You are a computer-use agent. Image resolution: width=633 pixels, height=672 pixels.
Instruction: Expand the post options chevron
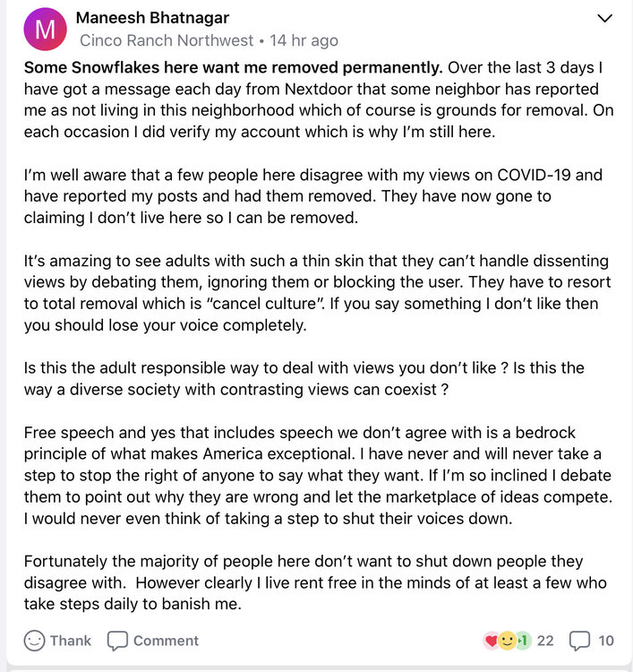click(604, 18)
